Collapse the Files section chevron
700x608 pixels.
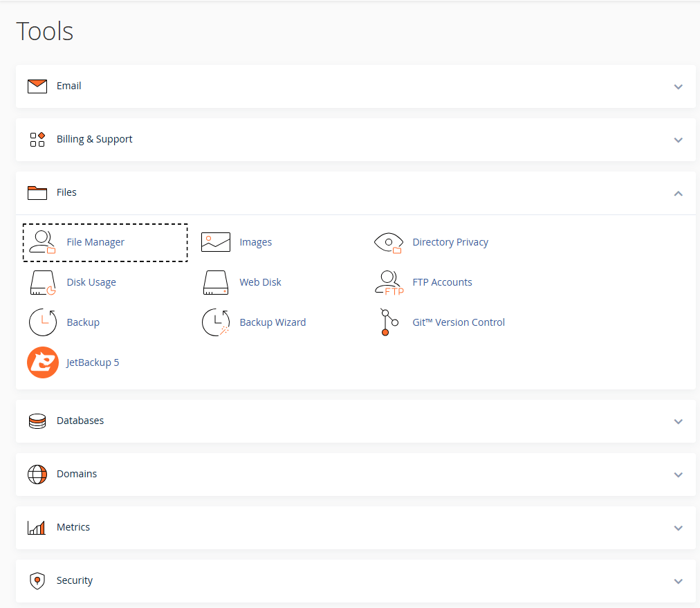[678, 193]
